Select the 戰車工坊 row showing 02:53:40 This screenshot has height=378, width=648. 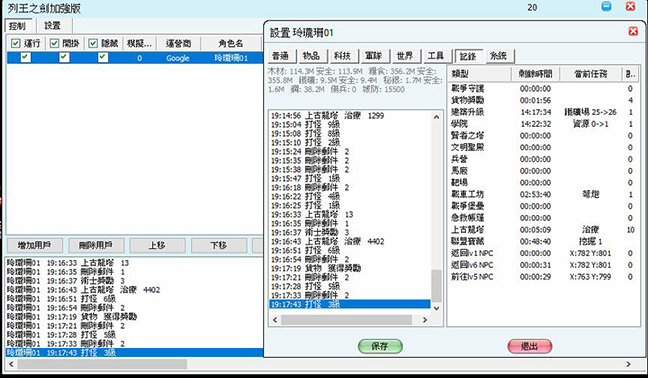(x=543, y=194)
